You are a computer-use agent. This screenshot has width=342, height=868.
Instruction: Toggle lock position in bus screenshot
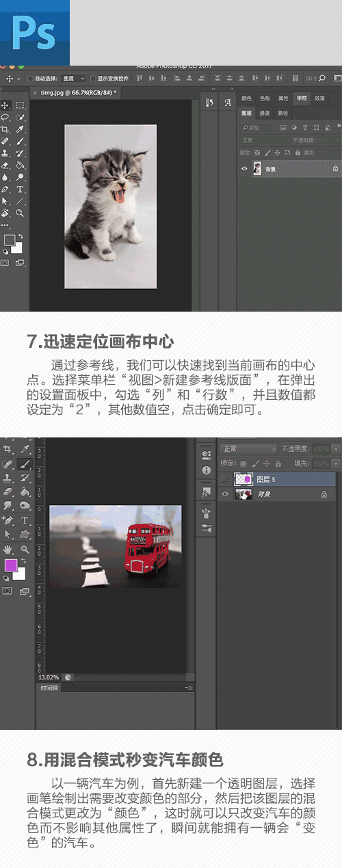pos(267,463)
